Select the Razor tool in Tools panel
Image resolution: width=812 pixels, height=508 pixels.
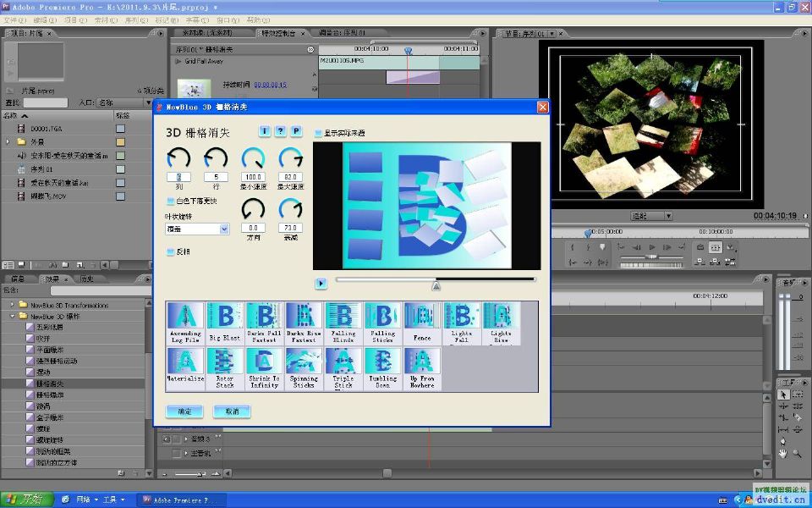798,417
